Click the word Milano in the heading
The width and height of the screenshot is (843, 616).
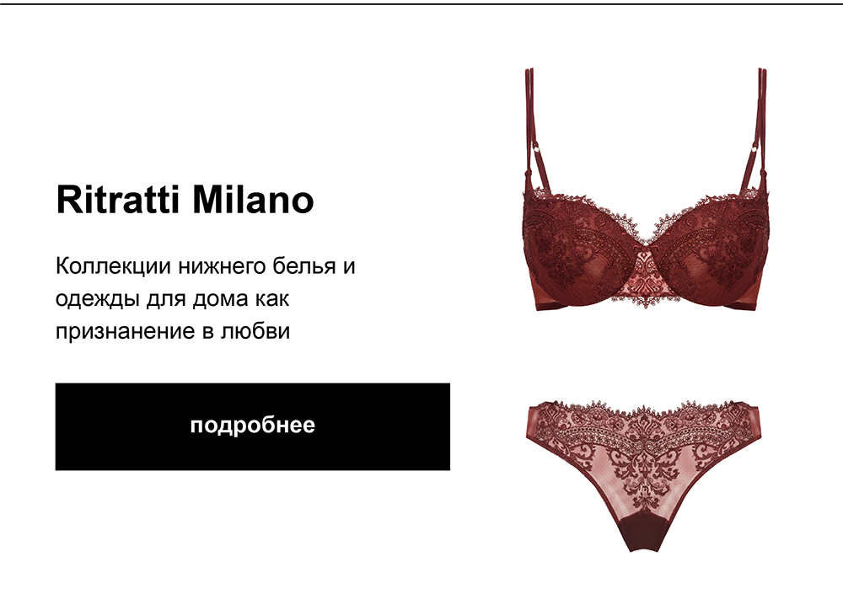tap(253, 200)
